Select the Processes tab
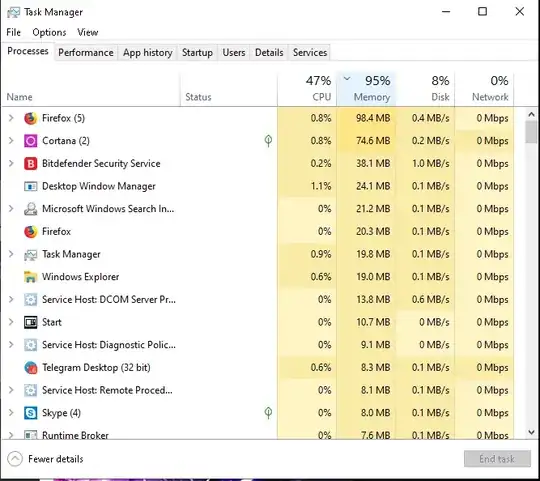 click(x=28, y=51)
